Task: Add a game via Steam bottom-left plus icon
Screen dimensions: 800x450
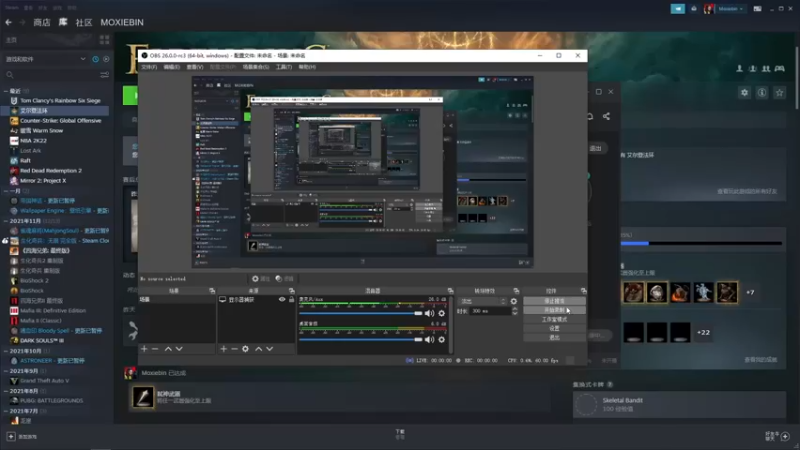Action: 11,437
